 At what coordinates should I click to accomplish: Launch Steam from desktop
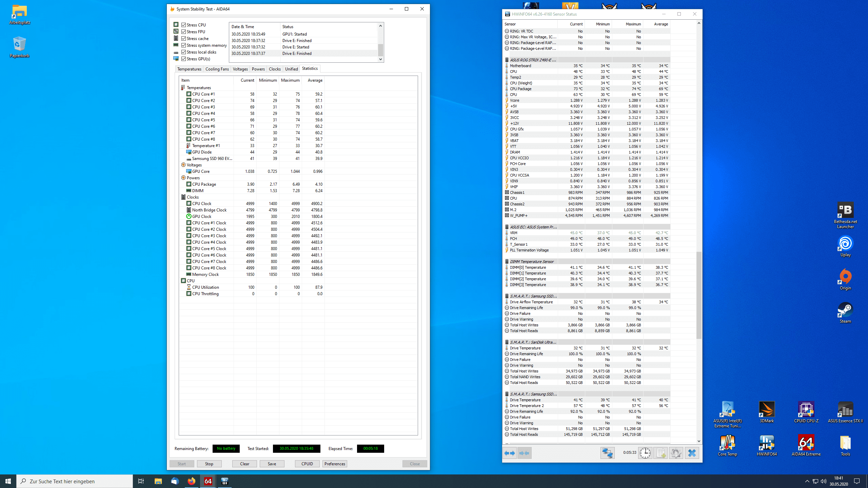[x=845, y=313]
